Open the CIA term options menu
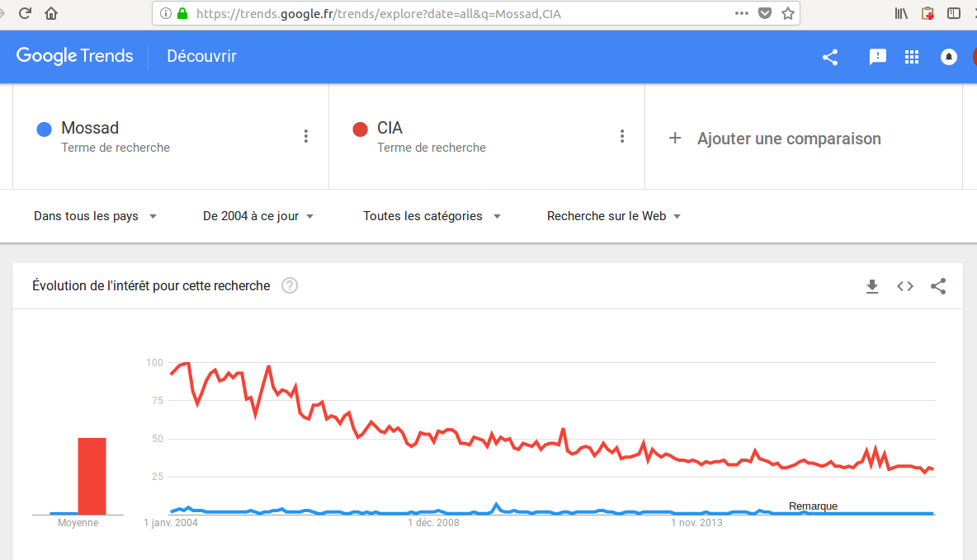This screenshot has height=560, width=977. click(622, 137)
